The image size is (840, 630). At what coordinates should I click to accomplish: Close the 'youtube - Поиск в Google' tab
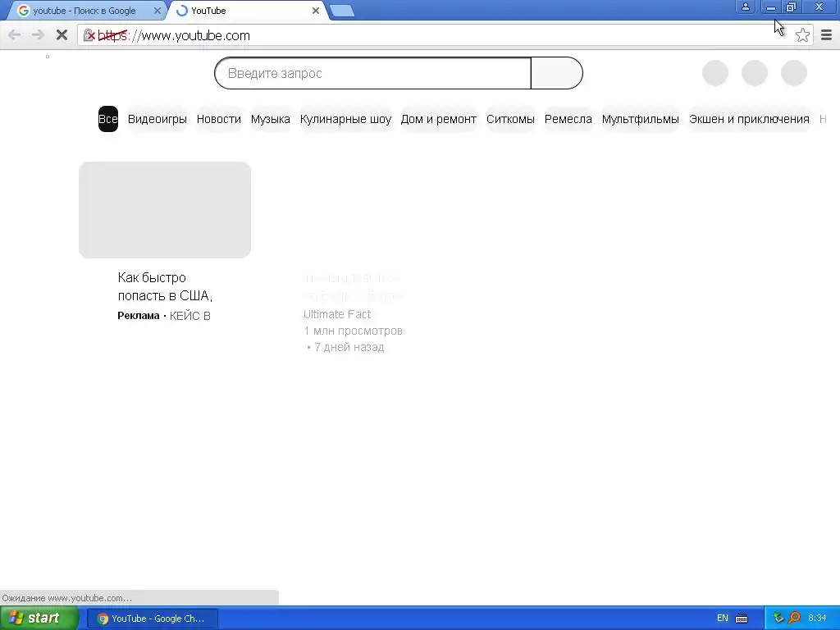[x=157, y=11]
